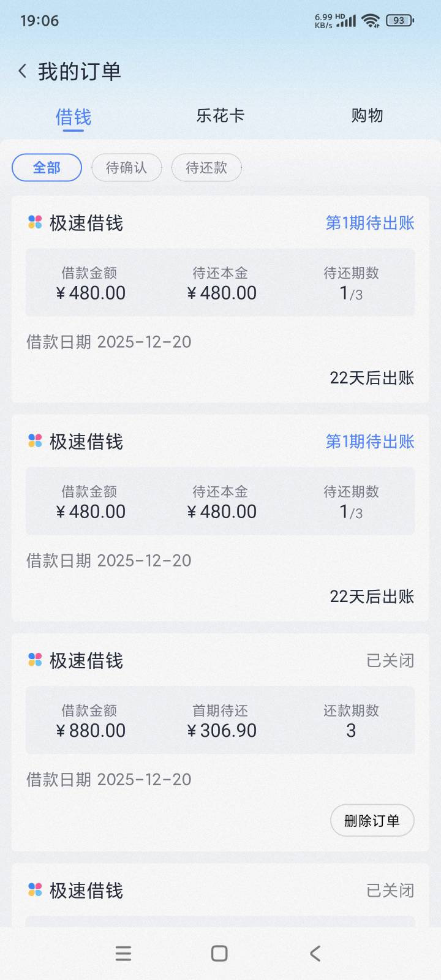
Task: Open the first ¥480.00 order details panel
Action: coord(220,283)
